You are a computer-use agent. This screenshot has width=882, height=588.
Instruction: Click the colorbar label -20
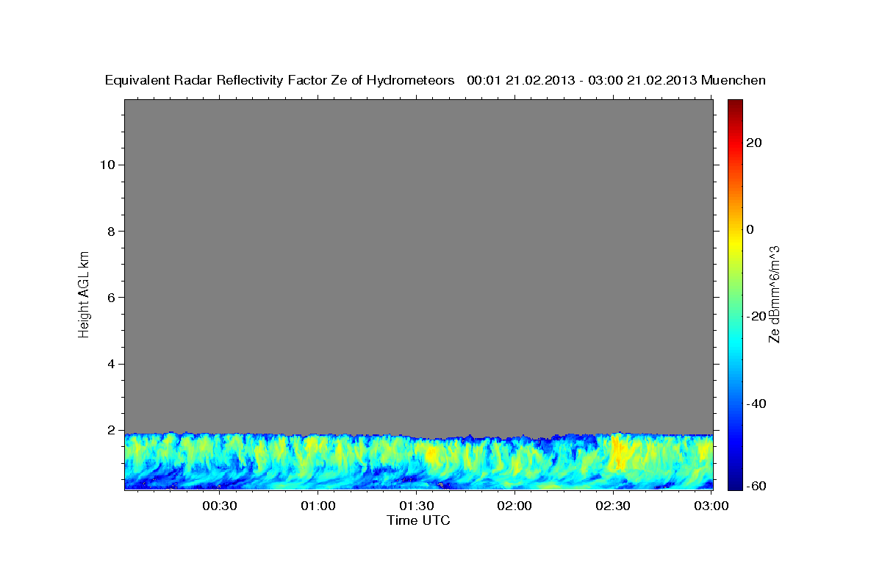[756, 316]
